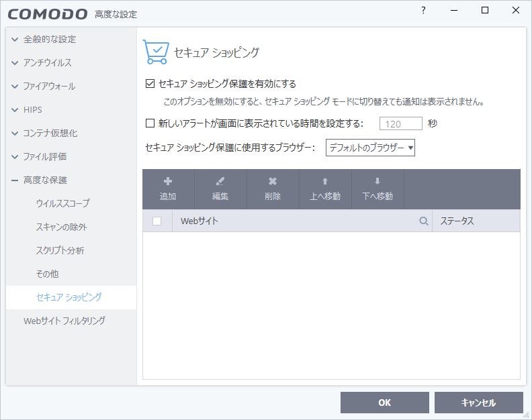The width and height of the screenshot is (532, 420).
Task: Disable セキュア ショッピング保護を有効にする checkbox
Action: click(150, 85)
